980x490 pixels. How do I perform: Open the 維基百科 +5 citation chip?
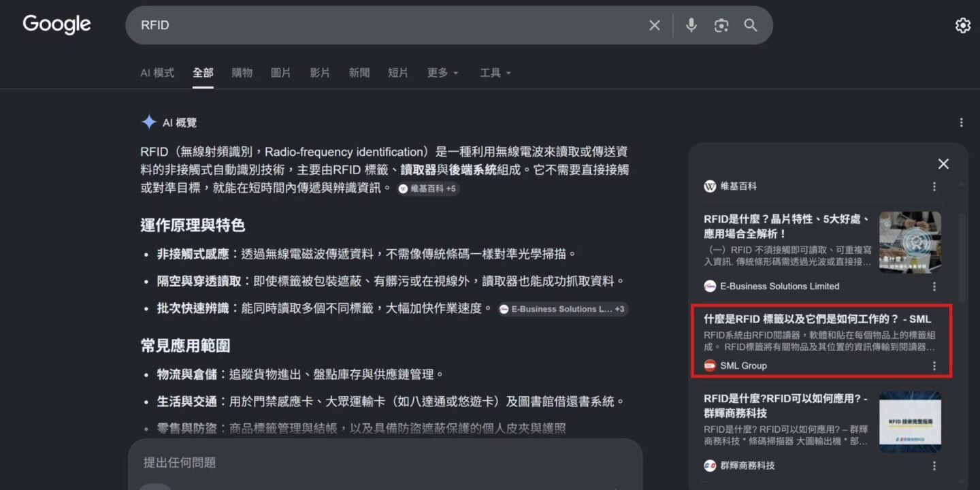coord(428,189)
